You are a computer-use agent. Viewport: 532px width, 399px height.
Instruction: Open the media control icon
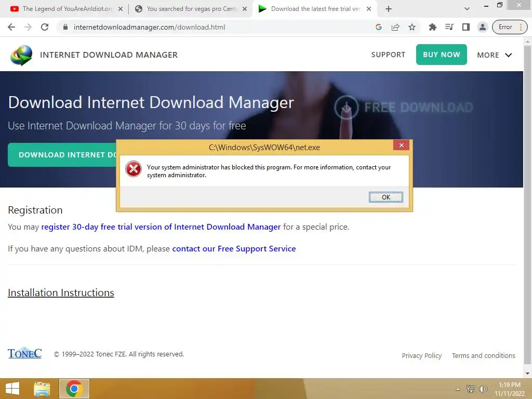449,27
